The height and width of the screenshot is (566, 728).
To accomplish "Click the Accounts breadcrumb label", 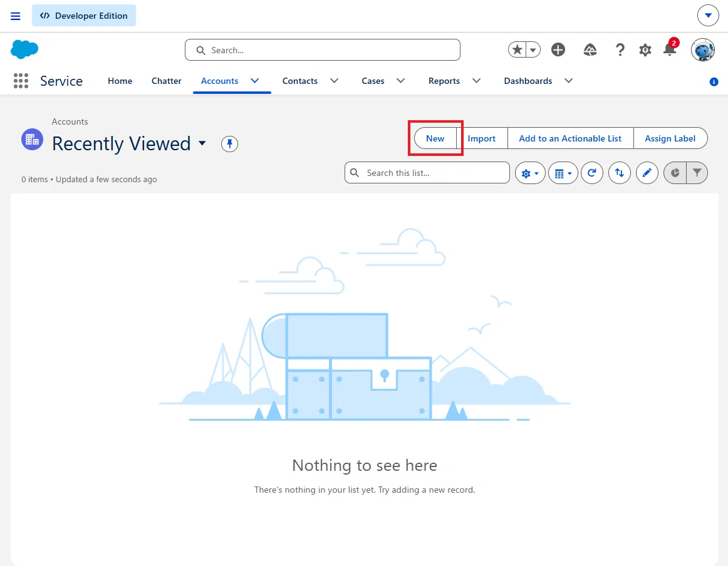I will pyautogui.click(x=70, y=121).
